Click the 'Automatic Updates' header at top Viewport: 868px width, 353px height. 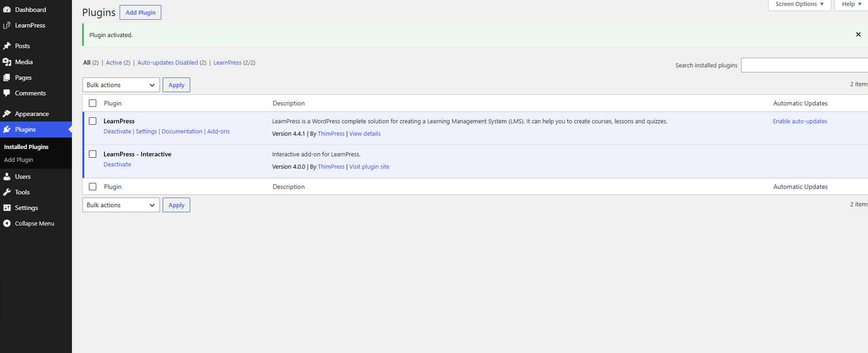click(x=801, y=103)
